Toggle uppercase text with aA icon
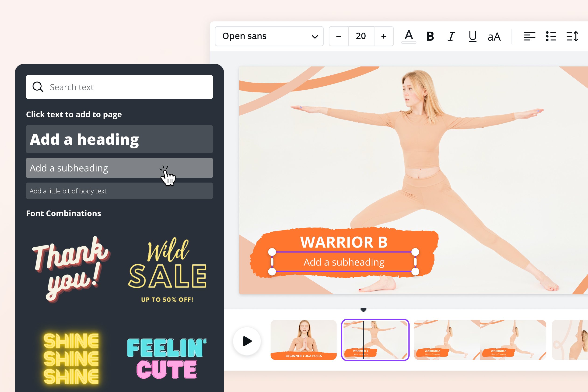This screenshot has width=588, height=392. coord(493,36)
